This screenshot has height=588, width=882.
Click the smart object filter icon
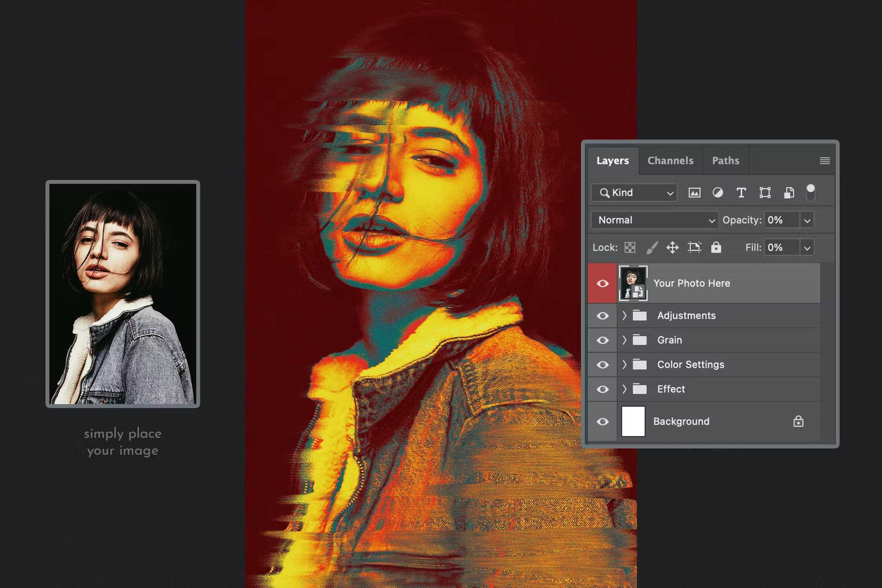tap(789, 193)
